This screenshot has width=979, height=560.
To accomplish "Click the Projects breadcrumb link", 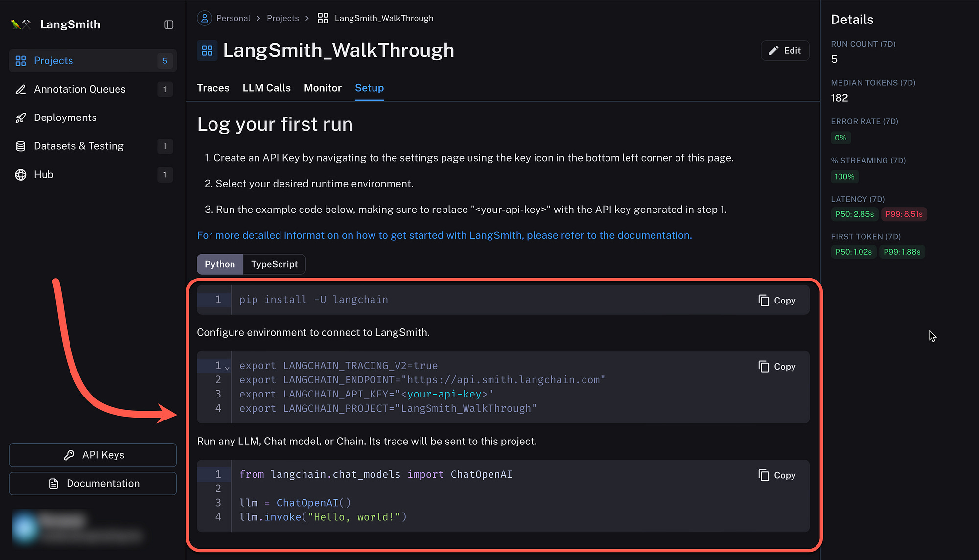I will coord(282,18).
